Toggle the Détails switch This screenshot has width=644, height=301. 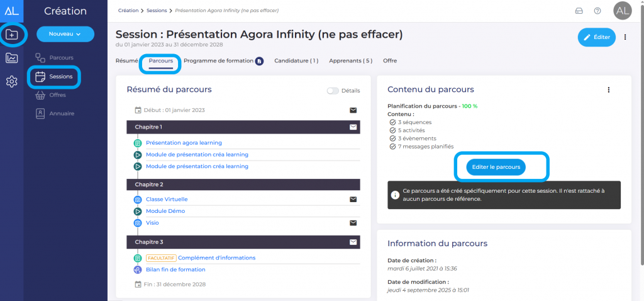coord(333,91)
